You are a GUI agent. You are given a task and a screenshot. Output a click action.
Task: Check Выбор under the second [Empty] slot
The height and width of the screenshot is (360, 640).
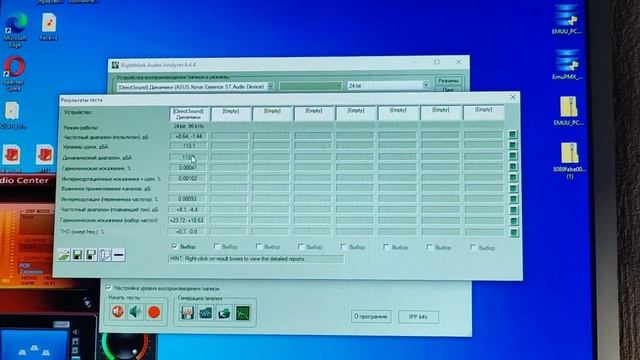(x=217, y=247)
